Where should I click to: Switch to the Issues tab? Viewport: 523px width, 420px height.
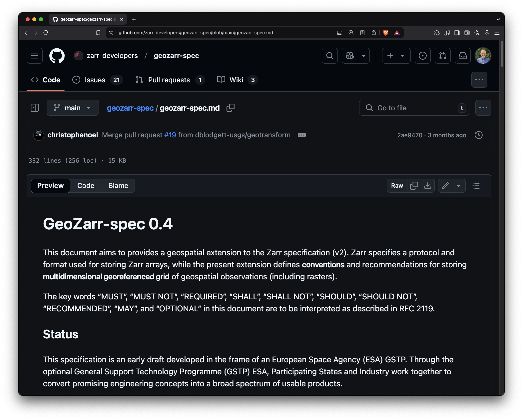[x=98, y=80]
